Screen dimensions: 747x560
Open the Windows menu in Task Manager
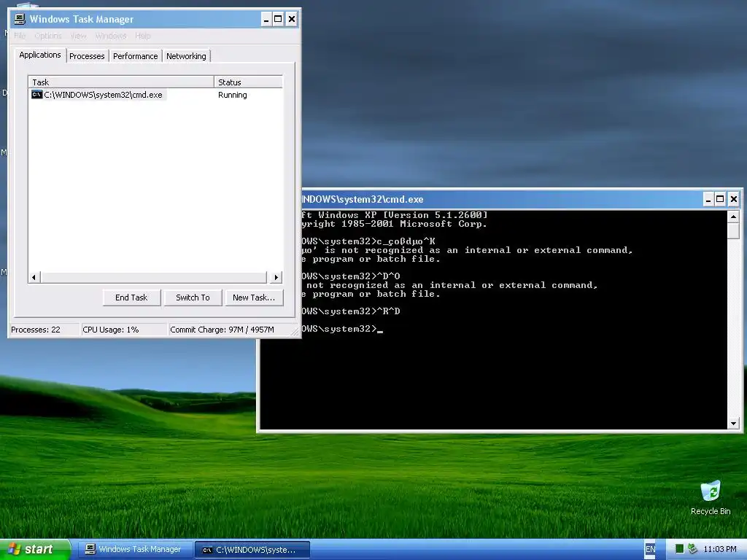[111, 36]
